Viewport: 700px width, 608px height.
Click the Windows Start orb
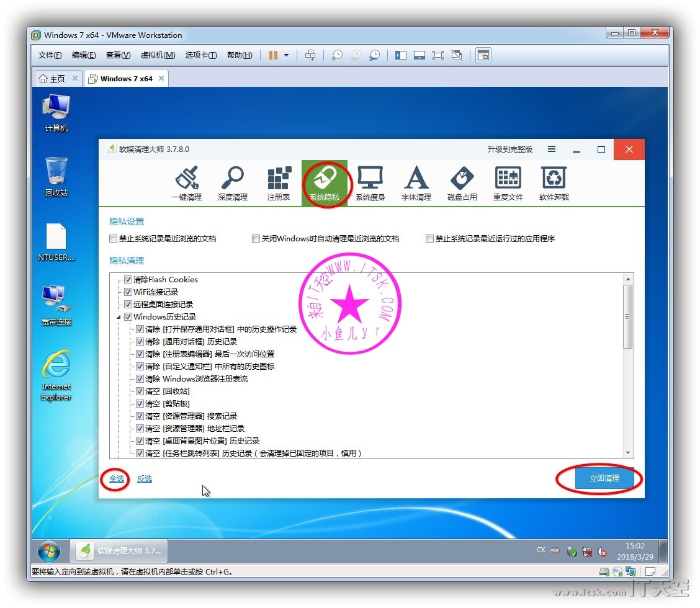coord(49,551)
